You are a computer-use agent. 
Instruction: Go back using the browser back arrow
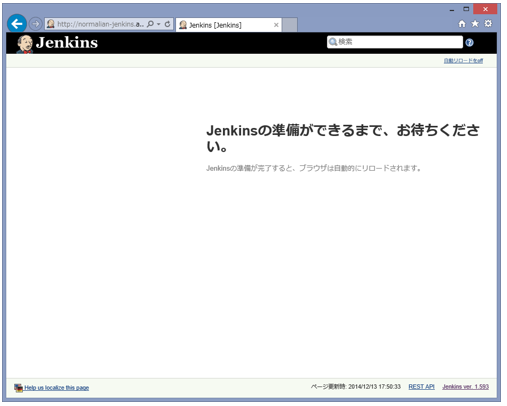tap(17, 23)
